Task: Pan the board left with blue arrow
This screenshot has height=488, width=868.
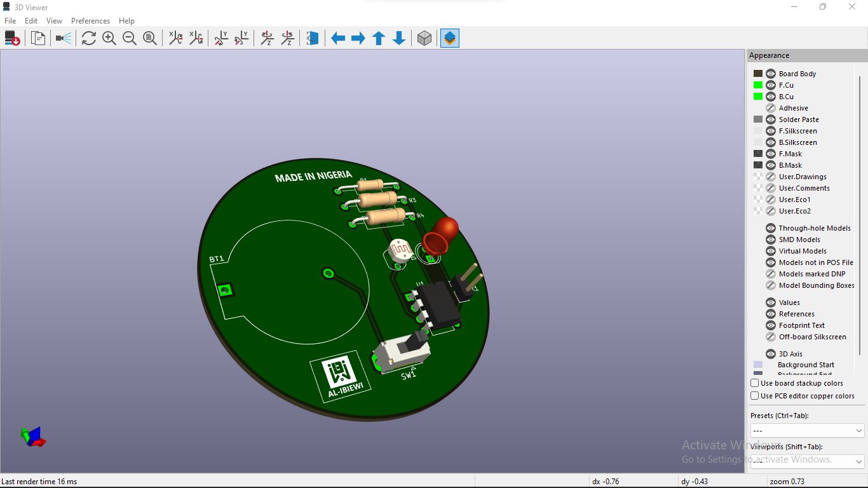Action: pos(338,39)
